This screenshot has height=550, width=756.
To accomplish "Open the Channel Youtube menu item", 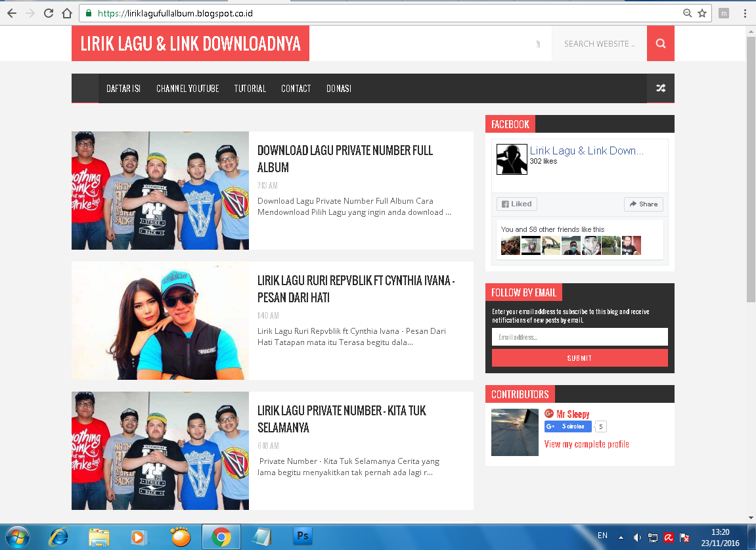I will (188, 89).
